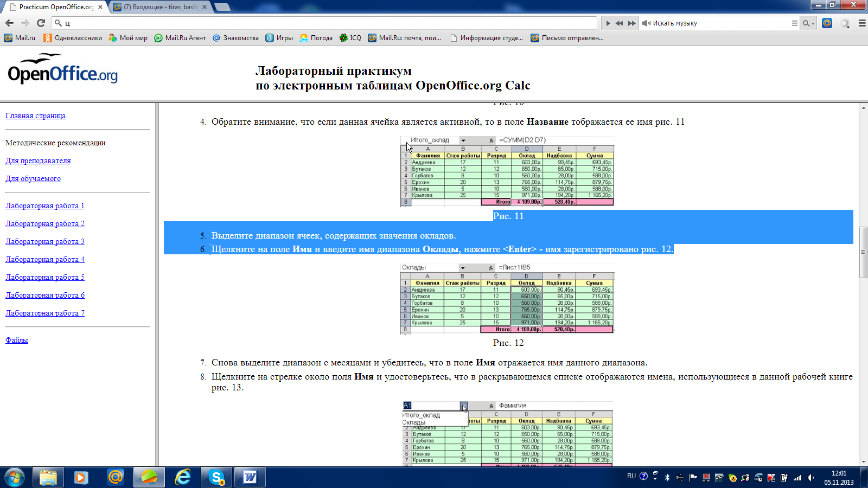The width and height of the screenshot is (868, 488).
Task: Open Skype from the taskbar
Action: coord(216,477)
